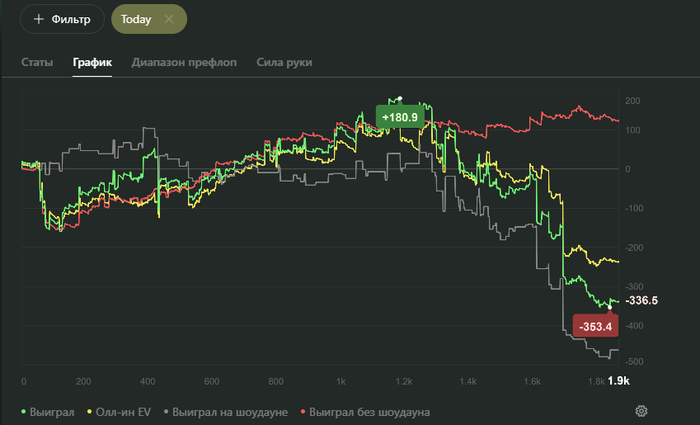Select the Today filter chip
Viewport: 700px width, 425px height.
click(149, 19)
